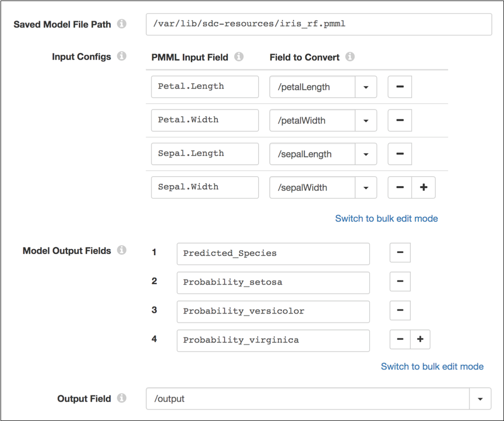Remove the Predicted_Species output field
Screen dimensions: 504x421
pos(400,253)
